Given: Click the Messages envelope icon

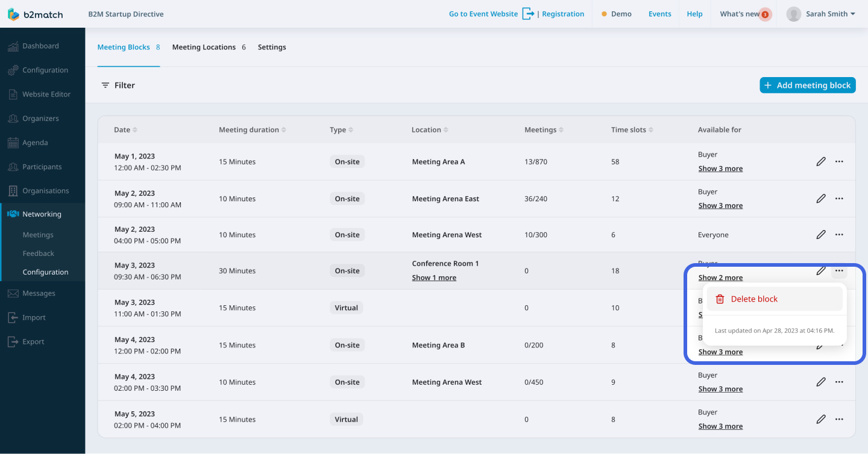Looking at the screenshot, I should pyautogui.click(x=13, y=293).
